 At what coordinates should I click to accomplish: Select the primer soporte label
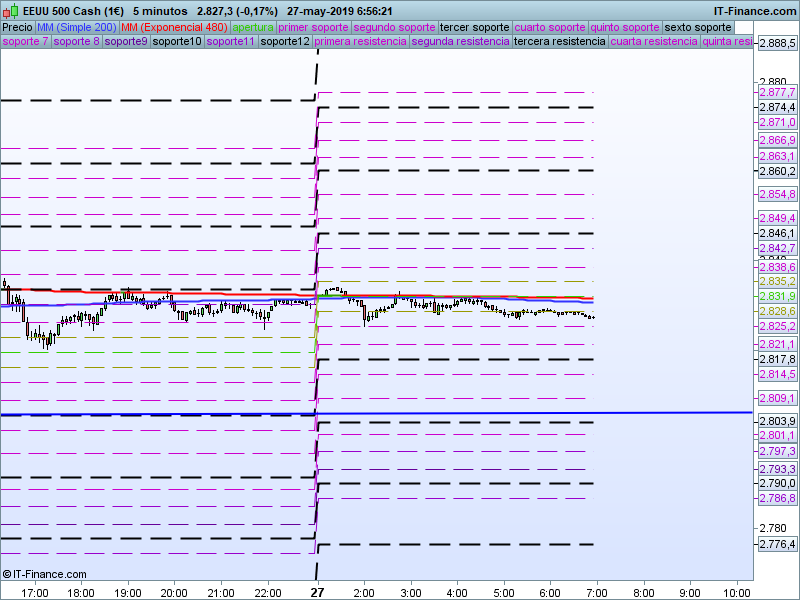314,27
